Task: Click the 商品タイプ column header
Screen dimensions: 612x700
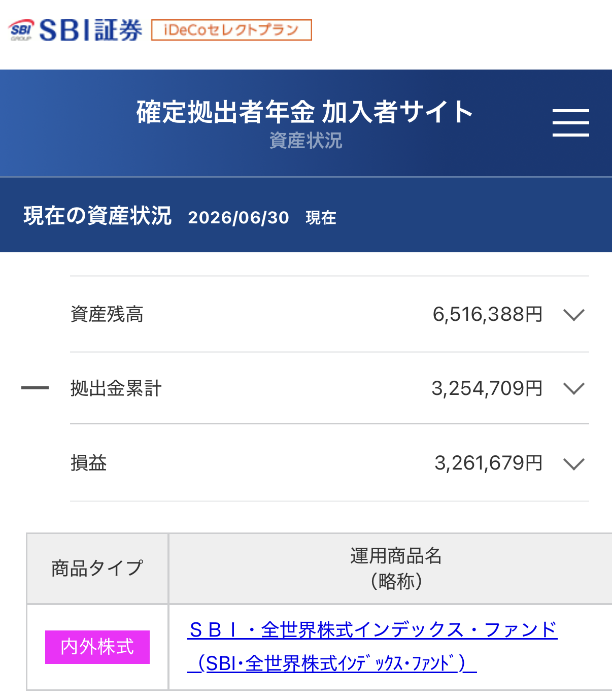Action: (97, 569)
